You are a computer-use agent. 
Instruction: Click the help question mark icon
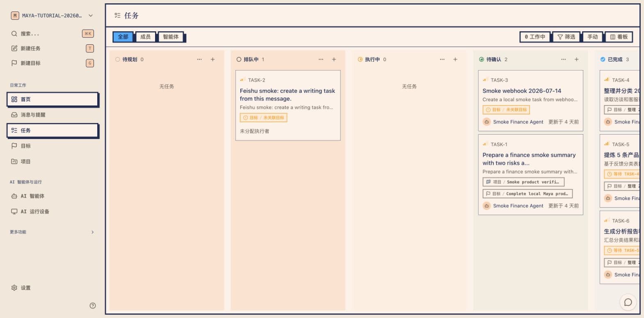[93, 305]
